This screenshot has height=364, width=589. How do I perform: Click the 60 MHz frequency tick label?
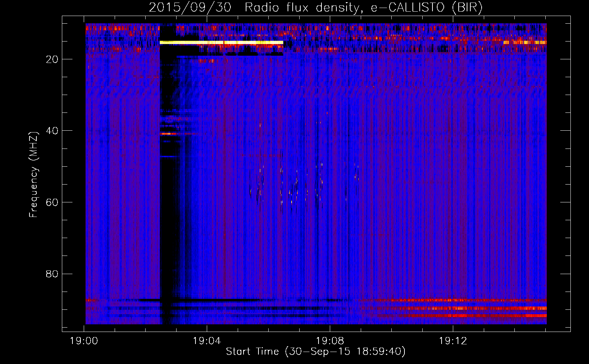pyautogui.click(x=52, y=202)
